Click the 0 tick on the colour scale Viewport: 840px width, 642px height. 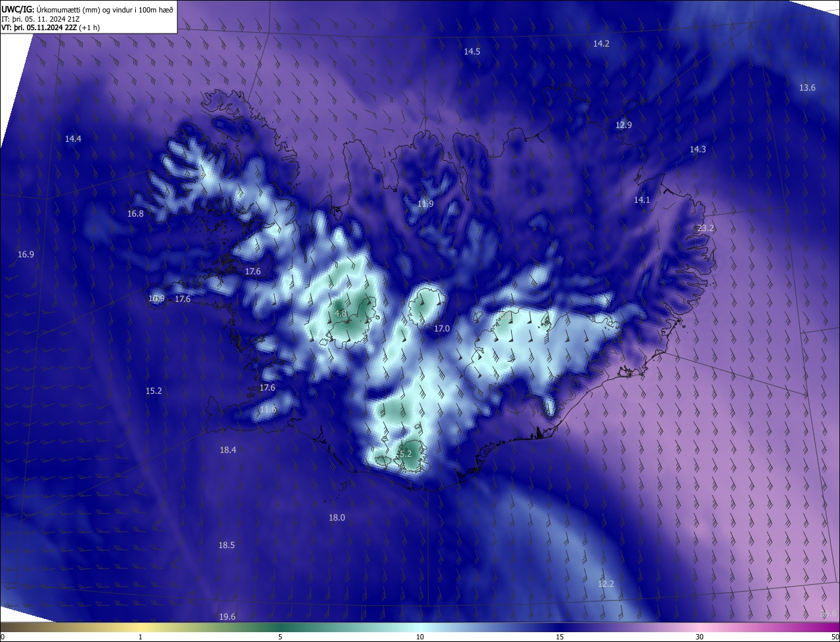point(3,637)
